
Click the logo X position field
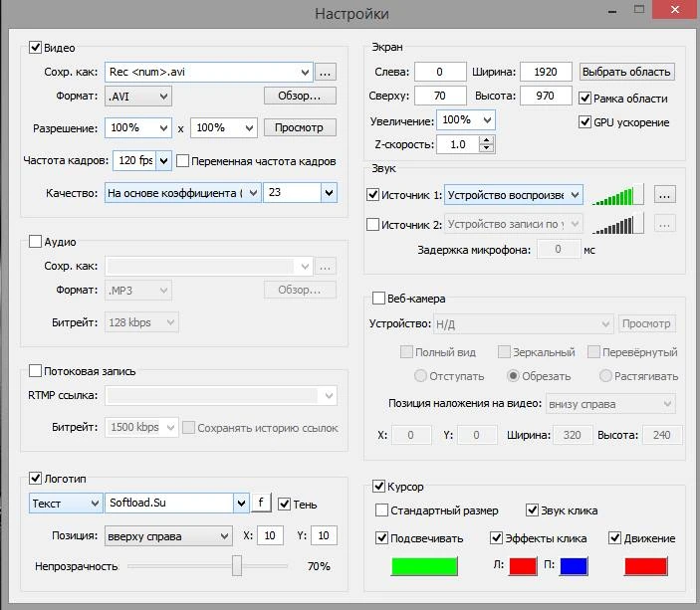pyautogui.click(x=270, y=535)
